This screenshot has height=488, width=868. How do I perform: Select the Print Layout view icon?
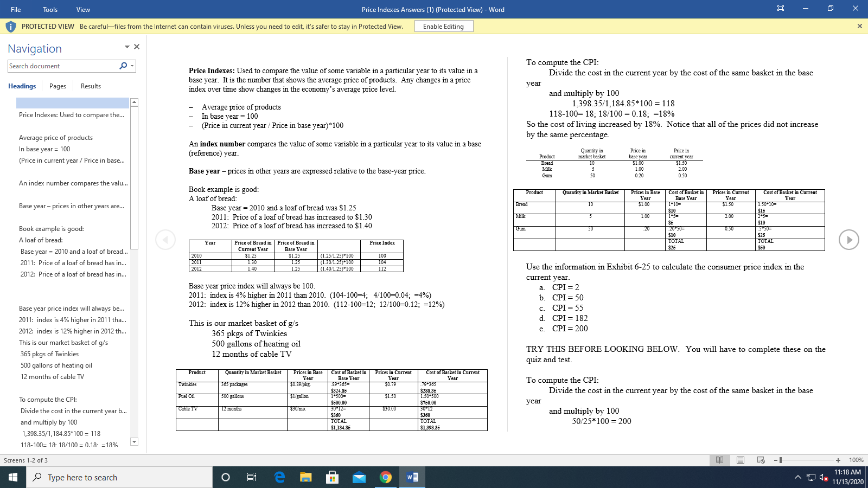click(x=740, y=460)
